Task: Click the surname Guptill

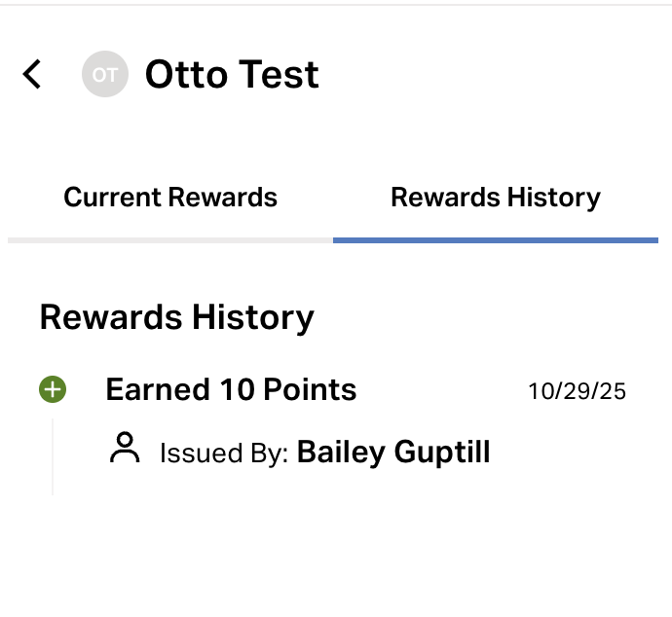Action: click(441, 452)
